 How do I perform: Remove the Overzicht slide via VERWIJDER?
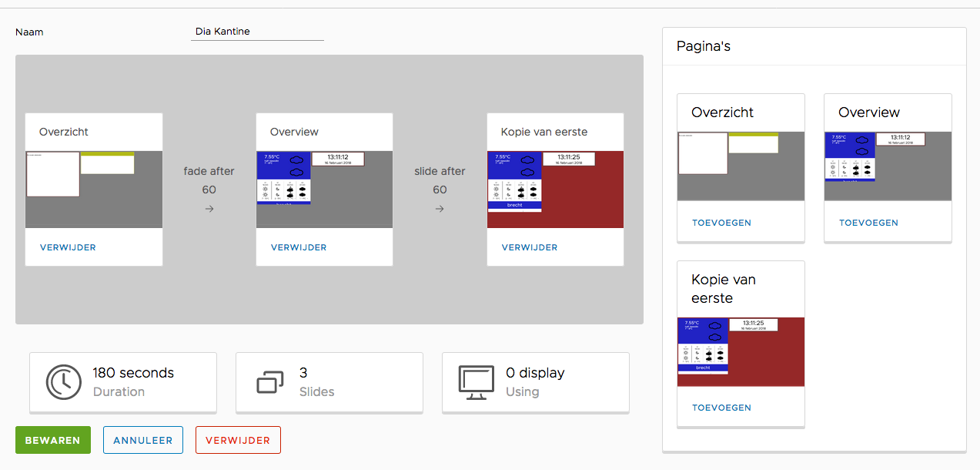pos(68,247)
